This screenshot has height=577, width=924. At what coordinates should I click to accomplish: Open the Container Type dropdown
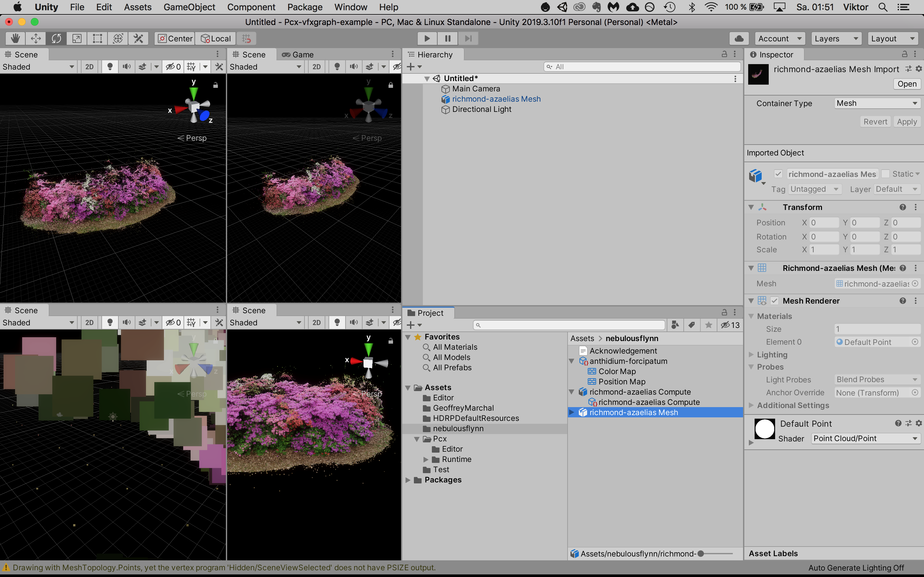tap(877, 103)
